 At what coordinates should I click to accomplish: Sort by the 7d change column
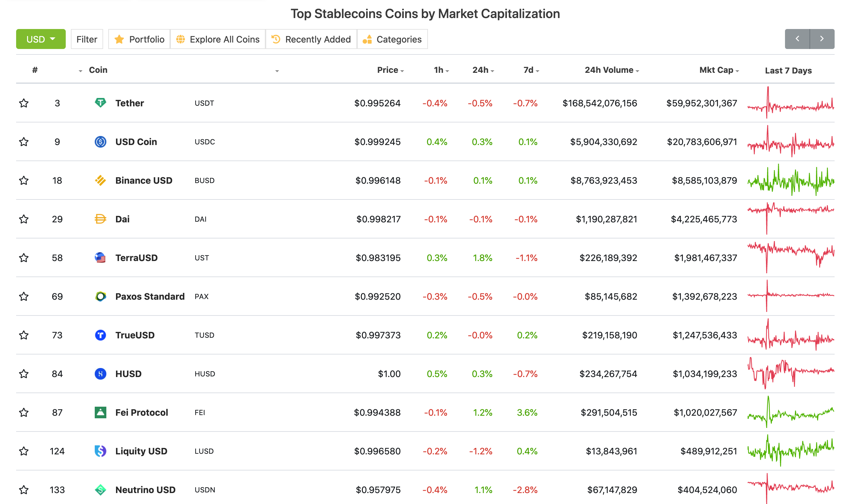click(x=531, y=70)
